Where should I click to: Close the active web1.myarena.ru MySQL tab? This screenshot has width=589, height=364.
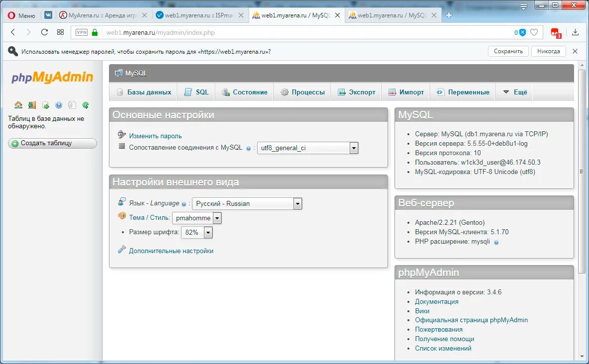(x=337, y=15)
